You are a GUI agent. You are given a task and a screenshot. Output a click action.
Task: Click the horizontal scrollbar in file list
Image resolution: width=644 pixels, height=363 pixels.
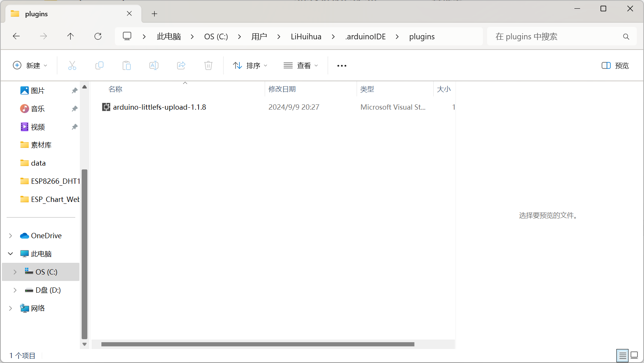tap(258, 344)
